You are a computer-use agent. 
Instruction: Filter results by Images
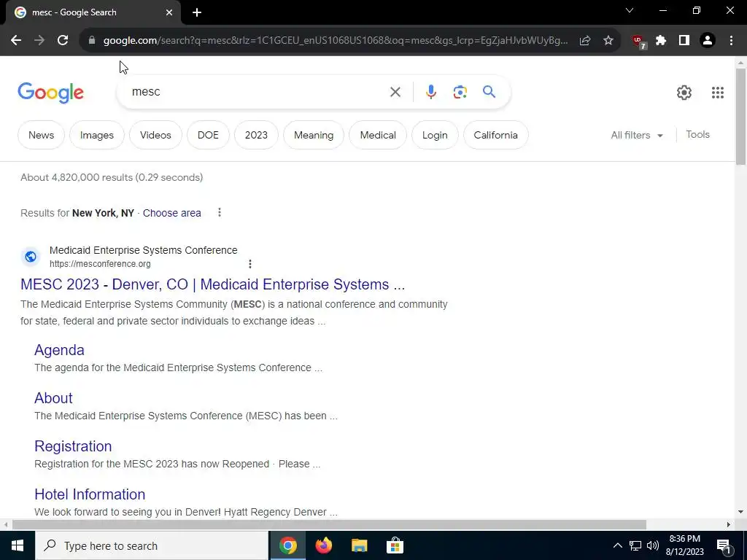(x=97, y=135)
